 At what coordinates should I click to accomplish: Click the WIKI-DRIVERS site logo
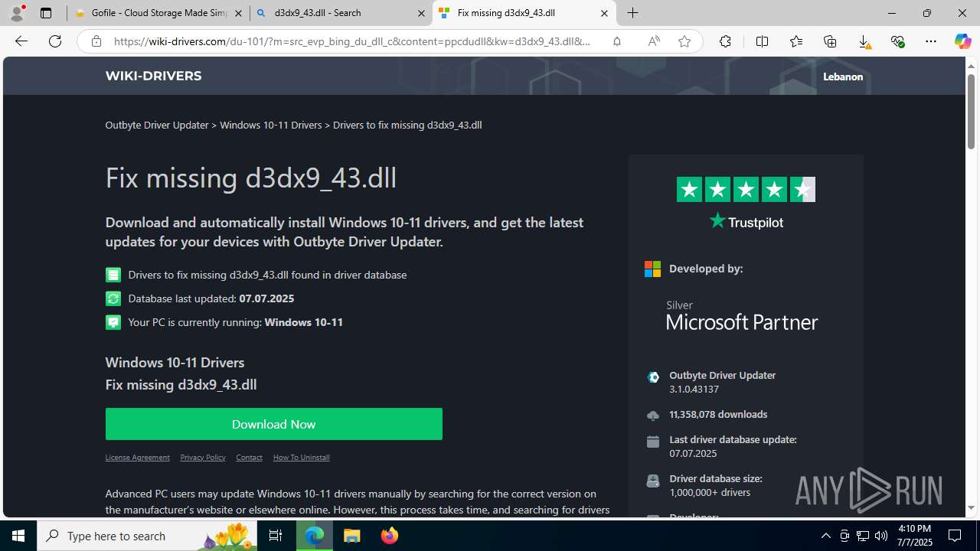pyautogui.click(x=153, y=76)
